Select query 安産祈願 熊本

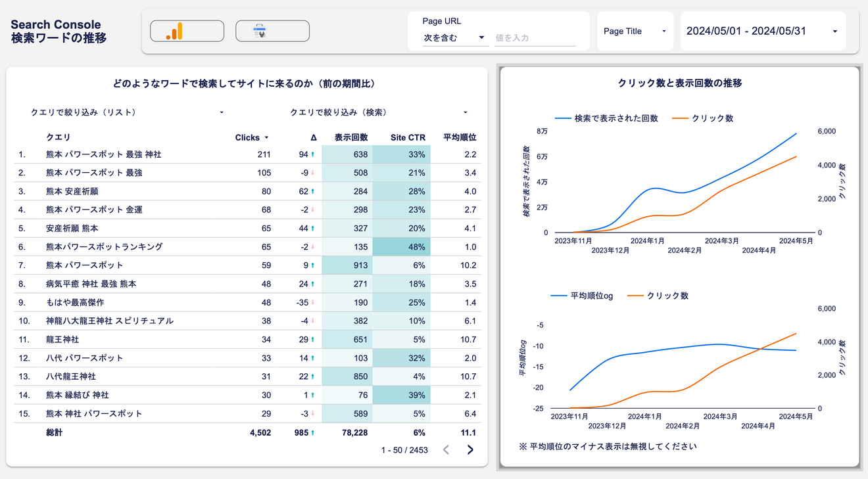point(72,228)
